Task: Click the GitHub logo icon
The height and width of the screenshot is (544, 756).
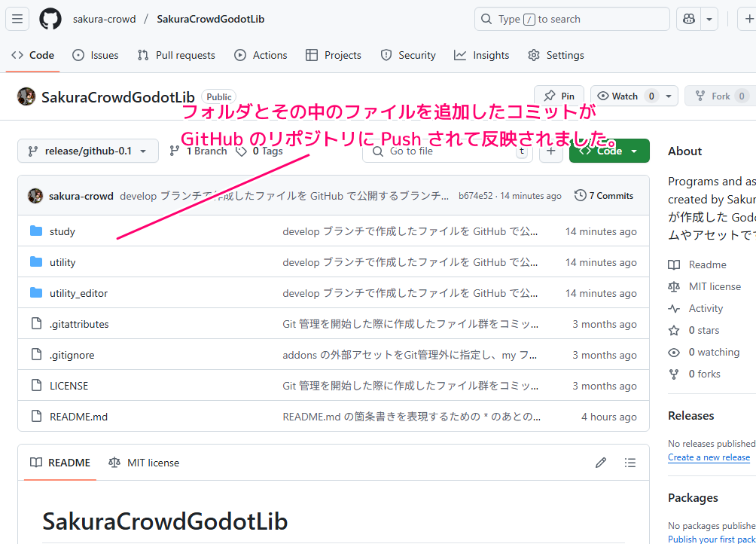Action: (x=50, y=19)
